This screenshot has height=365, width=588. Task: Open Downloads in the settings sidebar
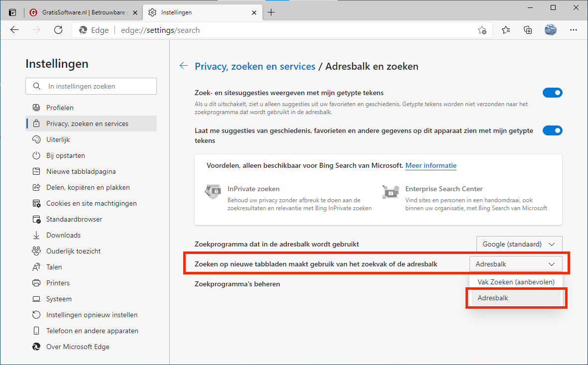coord(63,235)
